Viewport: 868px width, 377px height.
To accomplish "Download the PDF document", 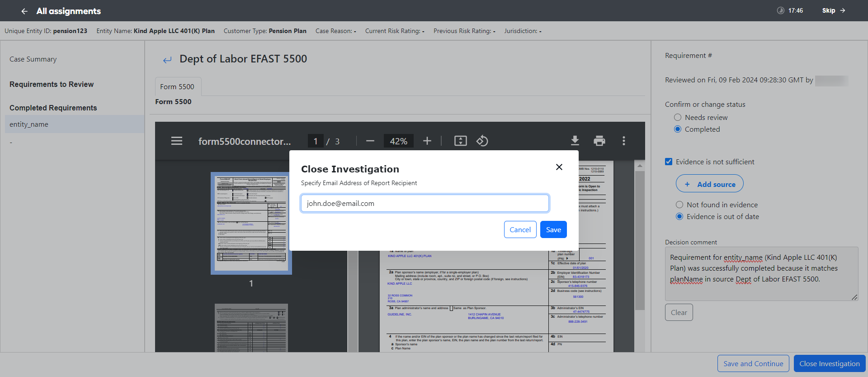I will point(575,141).
